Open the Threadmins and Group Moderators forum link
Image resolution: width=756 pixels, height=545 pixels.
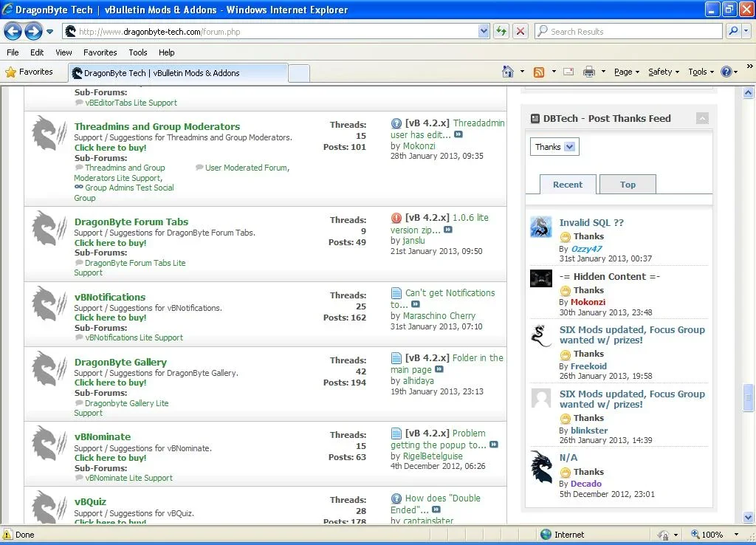click(x=157, y=126)
